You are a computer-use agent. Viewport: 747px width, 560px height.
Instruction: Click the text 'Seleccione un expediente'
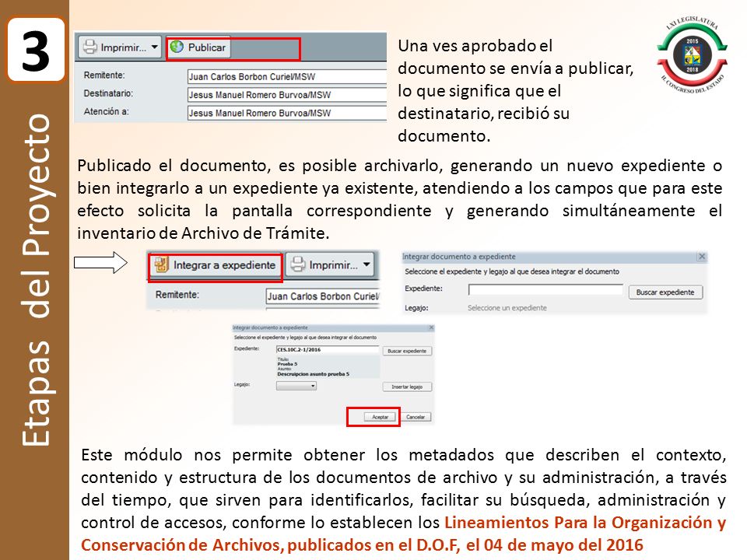coord(507,308)
